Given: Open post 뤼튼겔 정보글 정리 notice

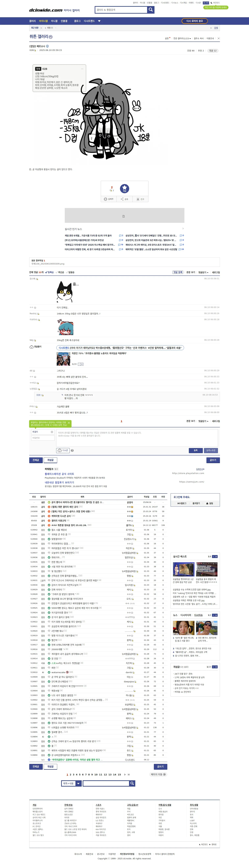Looking at the screenshot, I should coord(69,525).
